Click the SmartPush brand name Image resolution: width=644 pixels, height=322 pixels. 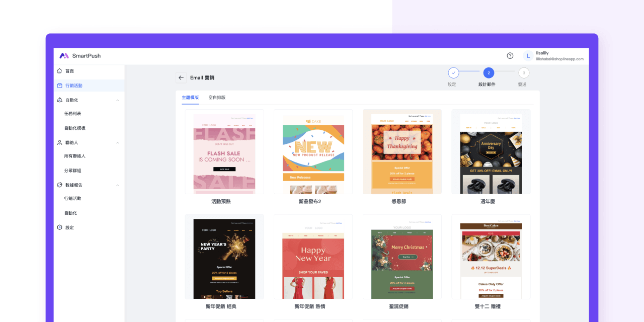[x=87, y=56]
